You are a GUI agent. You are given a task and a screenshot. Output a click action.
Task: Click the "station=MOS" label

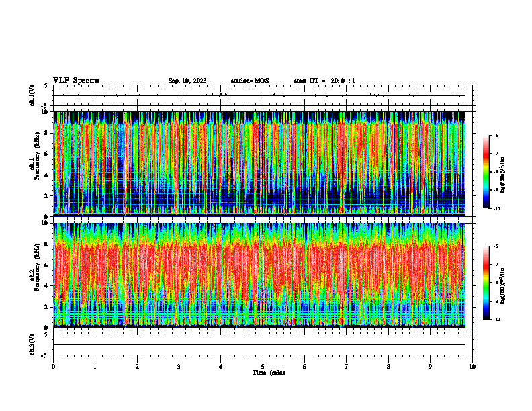coord(250,81)
